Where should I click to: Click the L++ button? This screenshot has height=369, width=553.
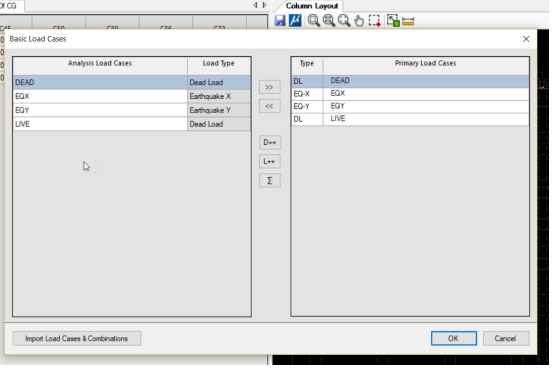[269, 162]
